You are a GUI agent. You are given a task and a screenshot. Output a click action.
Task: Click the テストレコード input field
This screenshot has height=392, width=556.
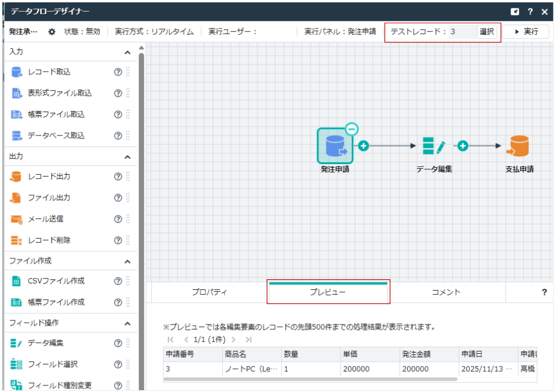click(x=462, y=32)
